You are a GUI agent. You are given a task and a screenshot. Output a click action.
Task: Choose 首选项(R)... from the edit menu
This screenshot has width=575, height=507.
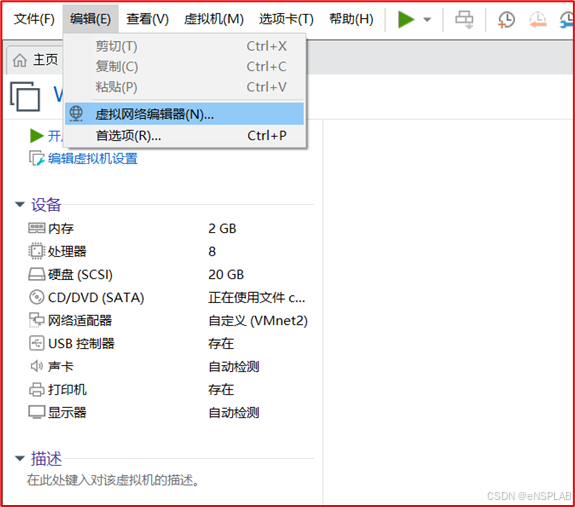click(x=184, y=136)
